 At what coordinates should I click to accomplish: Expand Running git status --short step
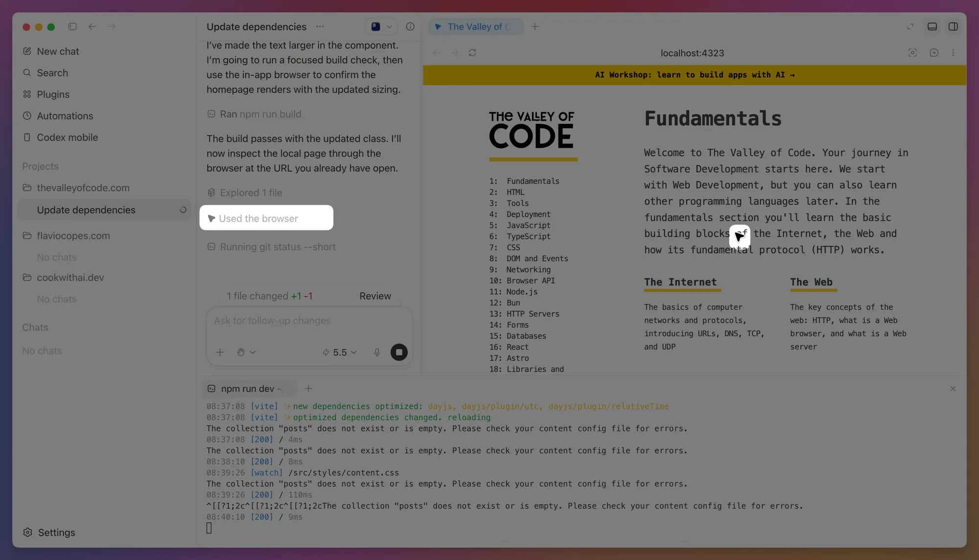click(272, 247)
